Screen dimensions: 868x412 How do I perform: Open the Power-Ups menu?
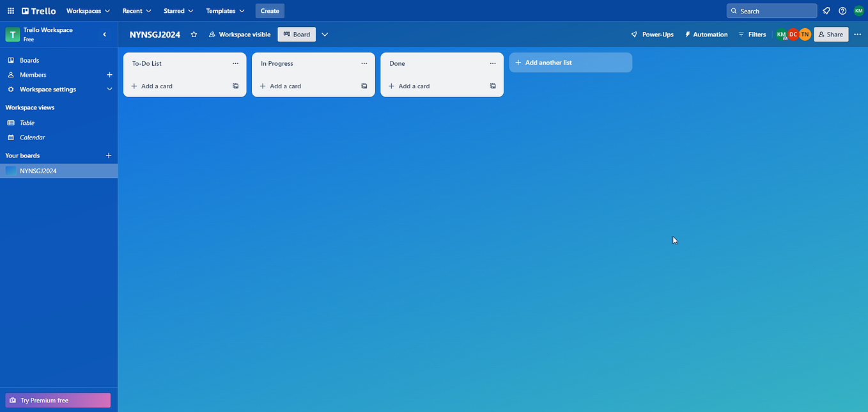coord(652,34)
